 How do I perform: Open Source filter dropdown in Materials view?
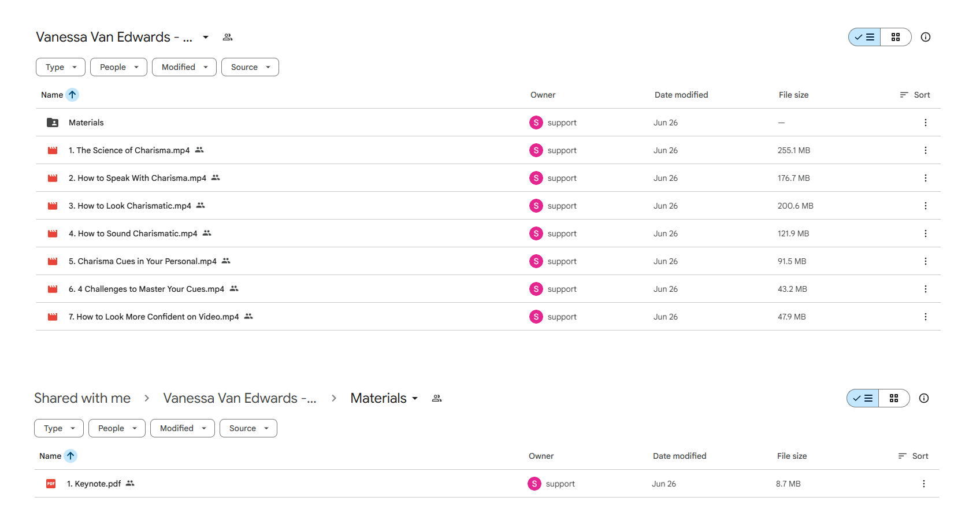[x=248, y=428]
